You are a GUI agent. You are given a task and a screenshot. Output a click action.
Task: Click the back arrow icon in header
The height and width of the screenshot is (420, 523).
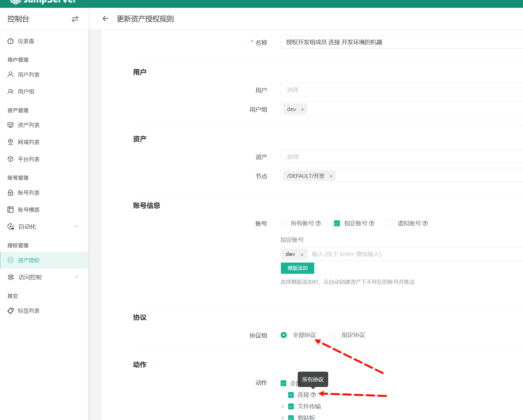pos(105,19)
